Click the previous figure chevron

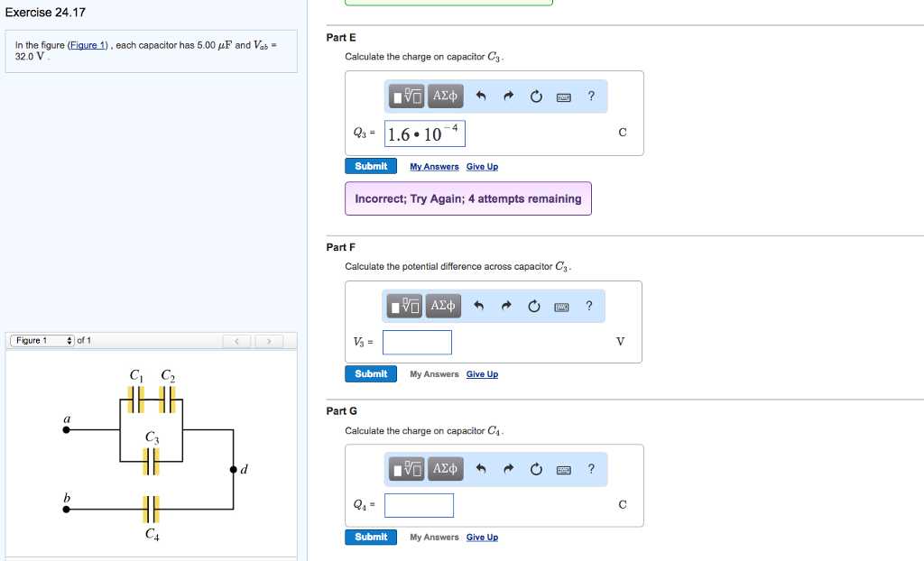click(236, 341)
